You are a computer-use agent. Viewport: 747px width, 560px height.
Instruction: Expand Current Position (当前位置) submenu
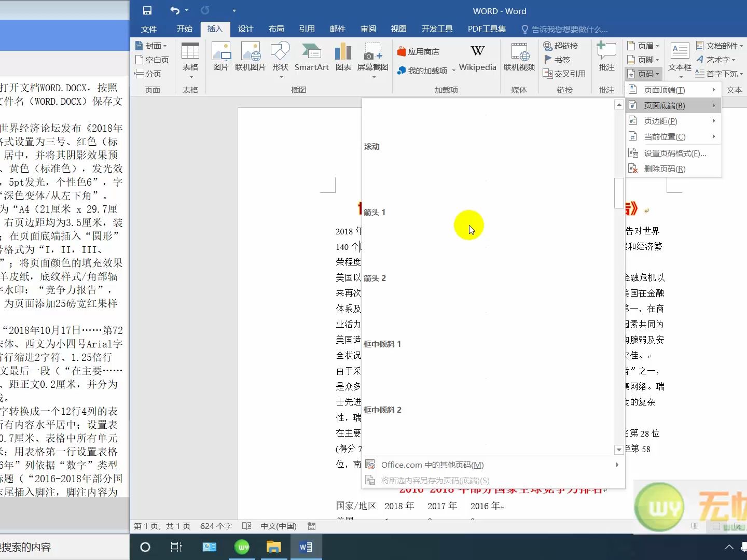pyautogui.click(x=673, y=136)
